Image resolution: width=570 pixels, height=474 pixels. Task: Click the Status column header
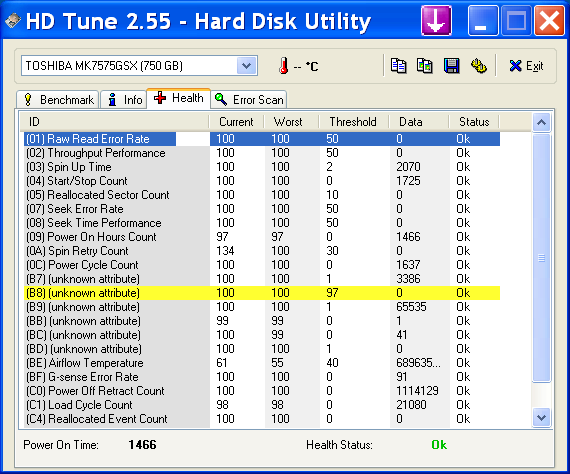[x=474, y=122]
